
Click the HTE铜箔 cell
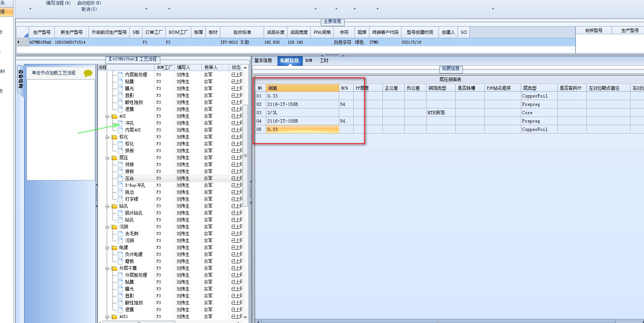[x=441, y=113]
